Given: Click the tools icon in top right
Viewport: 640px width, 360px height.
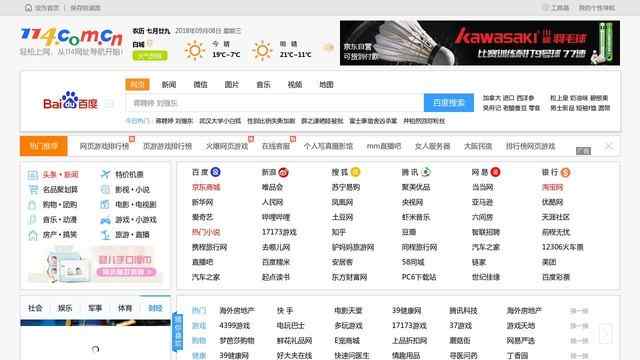Looking at the screenshot, I should pos(545,8).
